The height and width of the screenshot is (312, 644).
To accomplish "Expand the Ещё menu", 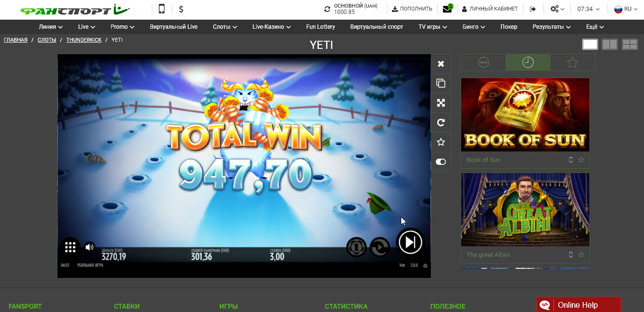I will (x=595, y=27).
